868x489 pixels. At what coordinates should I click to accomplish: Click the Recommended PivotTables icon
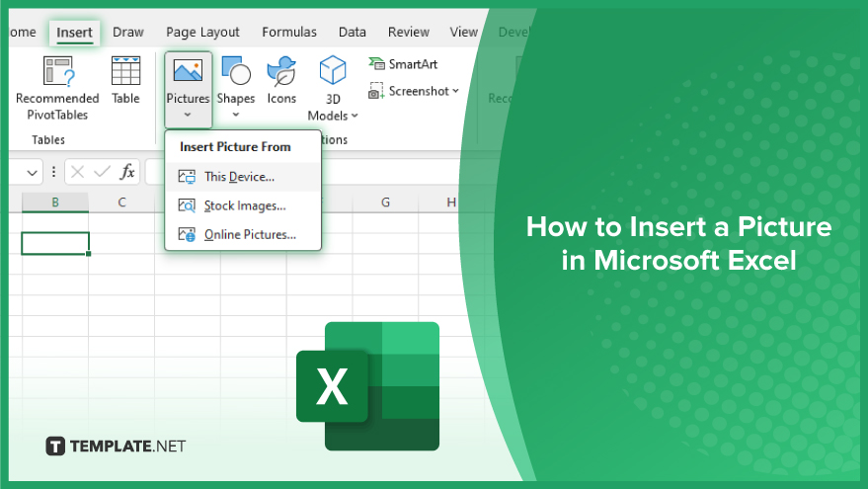point(57,71)
